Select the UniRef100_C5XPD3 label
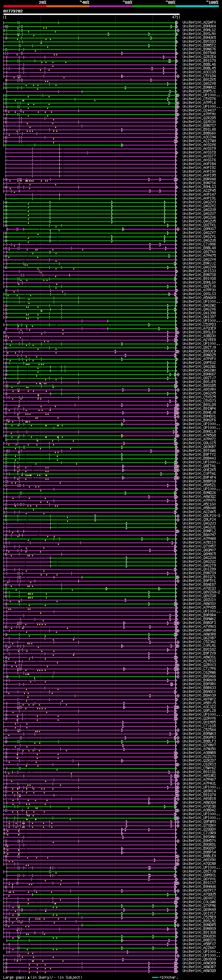Screen dimensions: 222x980 tap(199, 324)
